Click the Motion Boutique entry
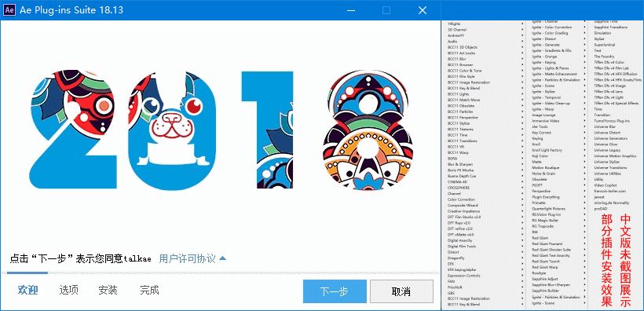The width and height of the screenshot is (644, 311). 545,167
